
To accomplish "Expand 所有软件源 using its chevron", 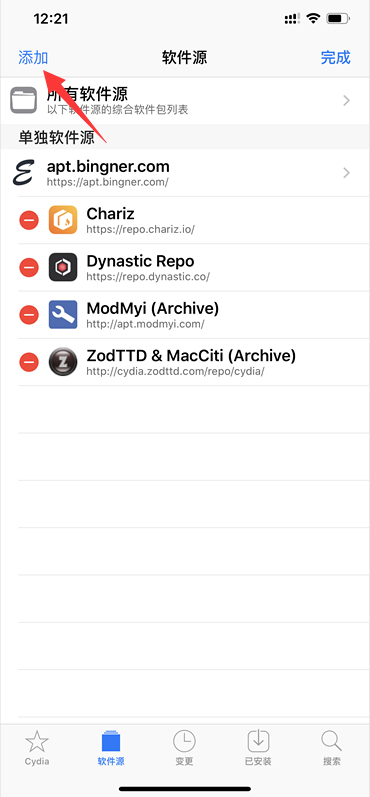I will [347, 101].
